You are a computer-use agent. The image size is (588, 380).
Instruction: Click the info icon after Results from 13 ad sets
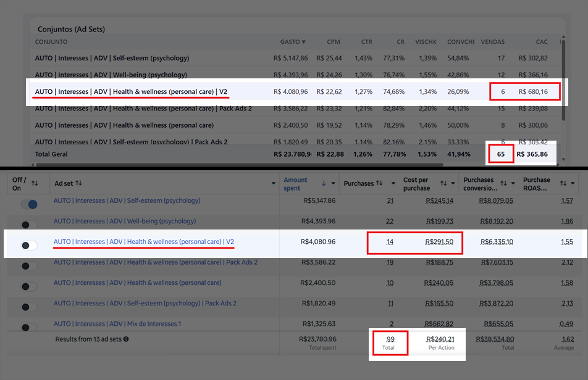(x=126, y=339)
